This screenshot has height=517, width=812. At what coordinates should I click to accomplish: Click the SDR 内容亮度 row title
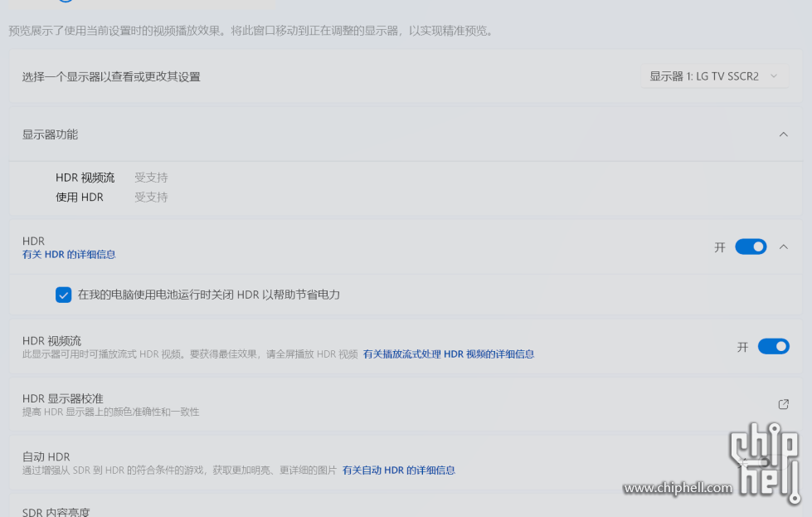[x=56, y=512]
